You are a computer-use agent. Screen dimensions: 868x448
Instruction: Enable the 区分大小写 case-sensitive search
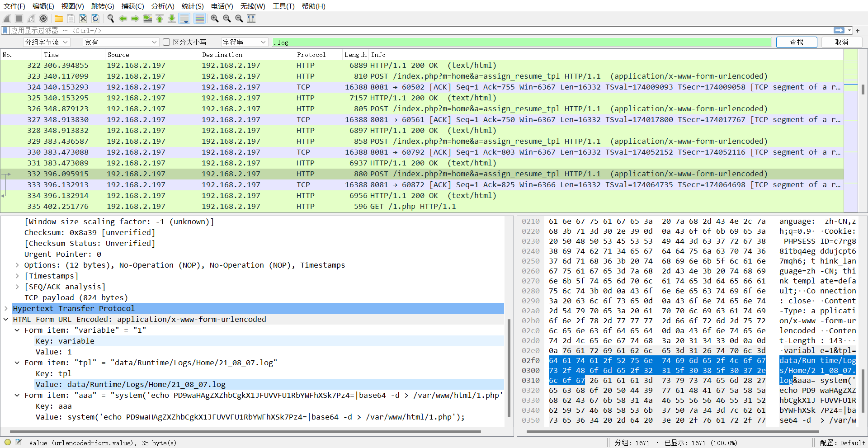click(166, 42)
